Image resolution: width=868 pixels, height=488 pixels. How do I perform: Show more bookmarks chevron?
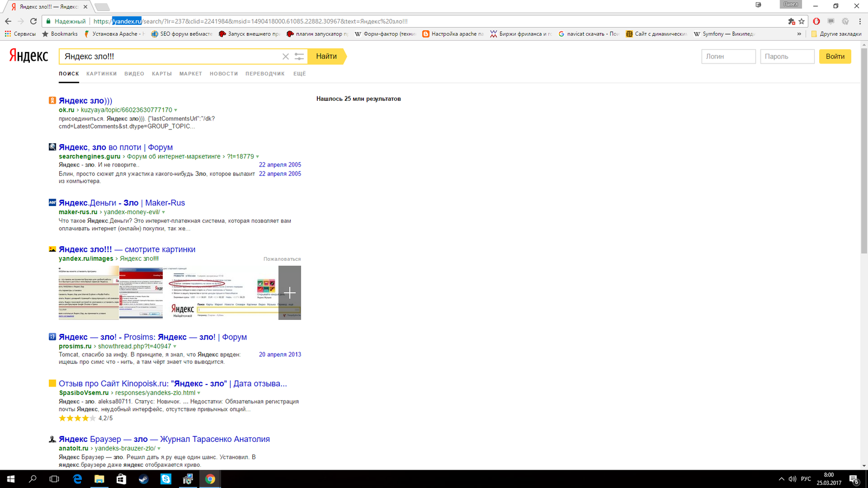(799, 34)
